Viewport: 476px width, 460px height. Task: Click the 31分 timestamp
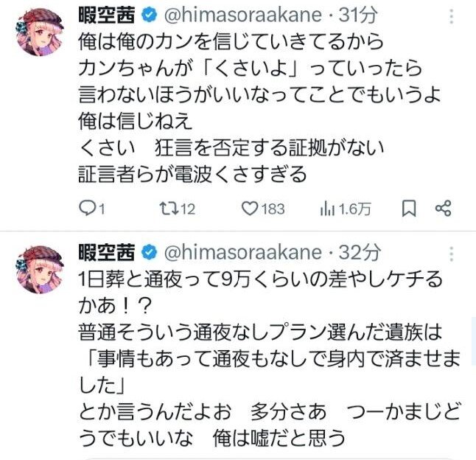pos(358,15)
